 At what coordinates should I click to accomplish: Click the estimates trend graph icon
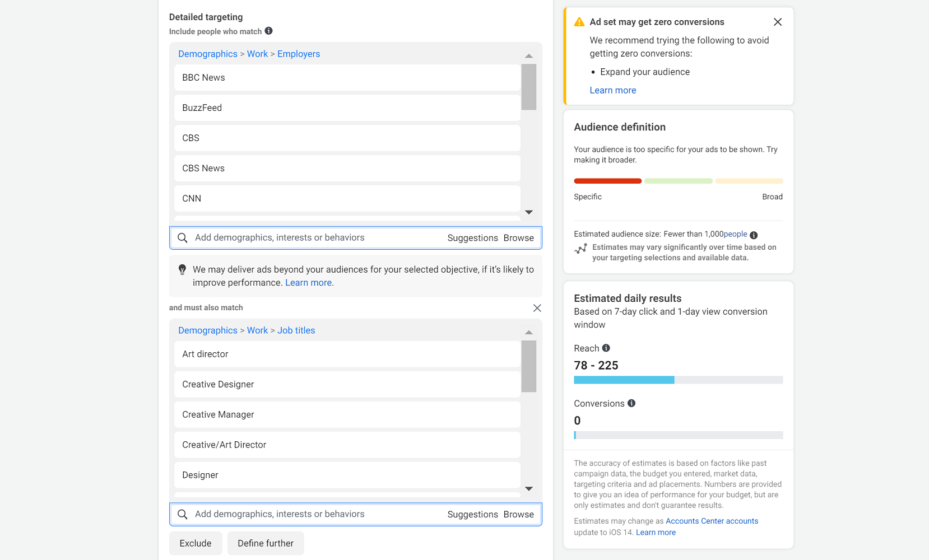coord(580,249)
